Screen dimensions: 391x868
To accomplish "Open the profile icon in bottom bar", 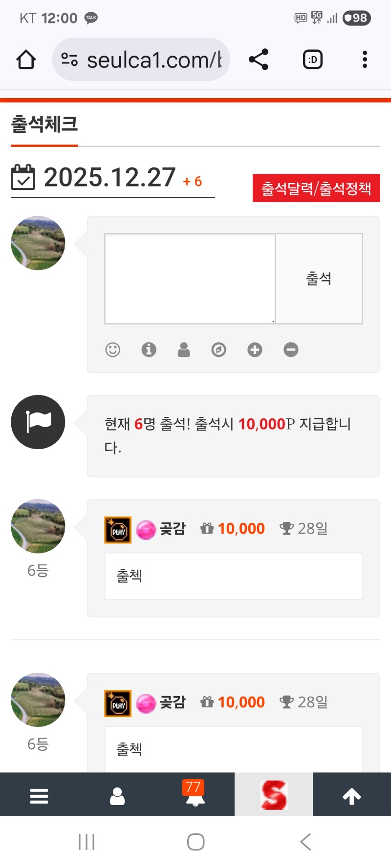I will pos(117,796).
